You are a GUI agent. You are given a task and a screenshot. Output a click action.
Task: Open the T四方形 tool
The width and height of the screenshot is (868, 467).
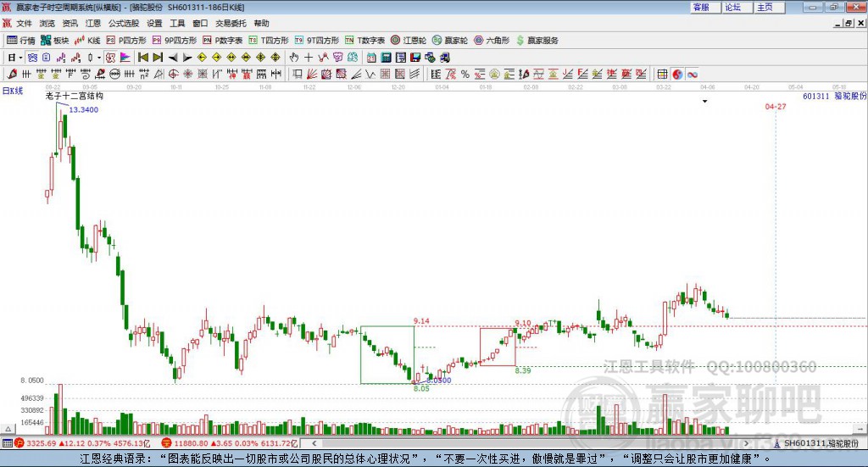pyautogui.click(x=269, y=41)
